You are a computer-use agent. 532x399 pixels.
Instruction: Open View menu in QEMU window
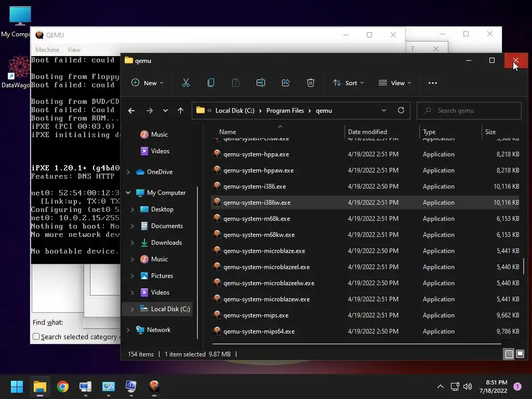(74, 49)
